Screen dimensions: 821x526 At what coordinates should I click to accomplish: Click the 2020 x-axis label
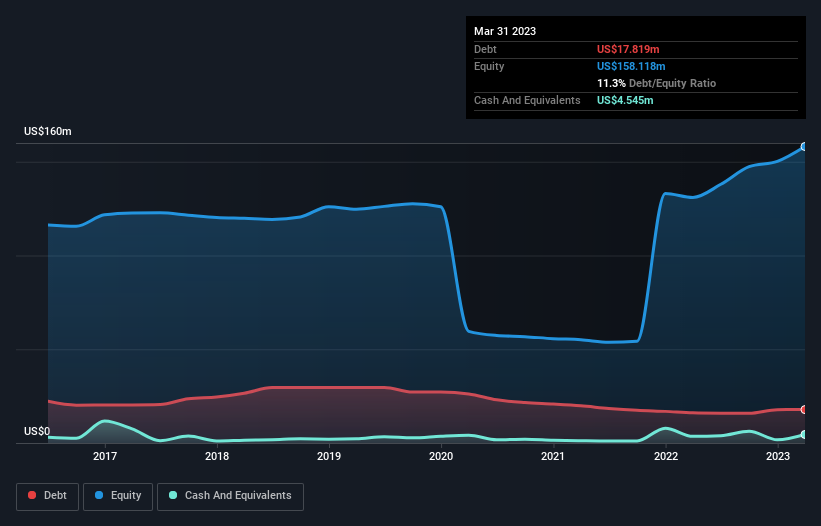click(441, 456)
